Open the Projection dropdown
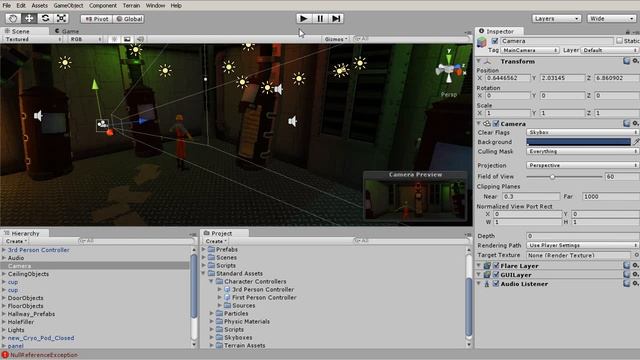The height and width of the screenshot is (360, 640). click(582, 165)
